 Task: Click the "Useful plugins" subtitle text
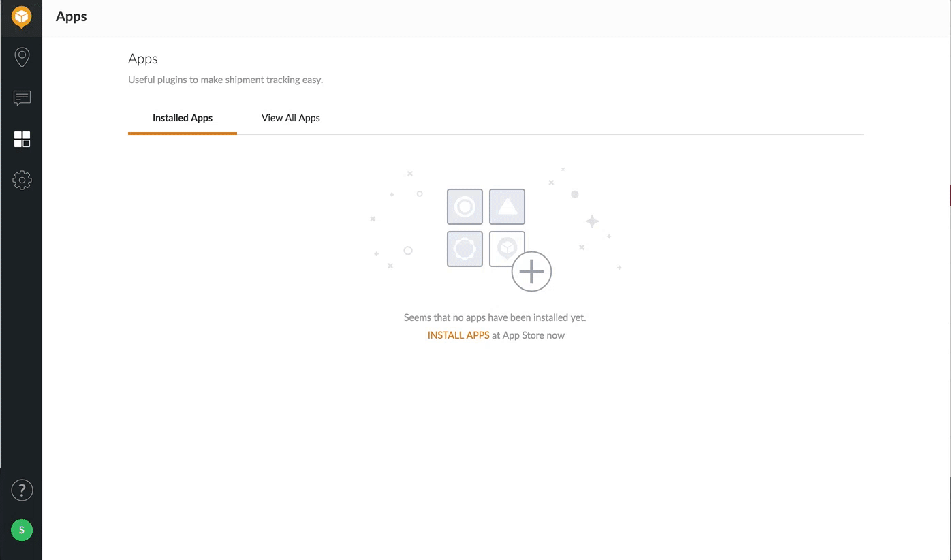tap(225, 80)
